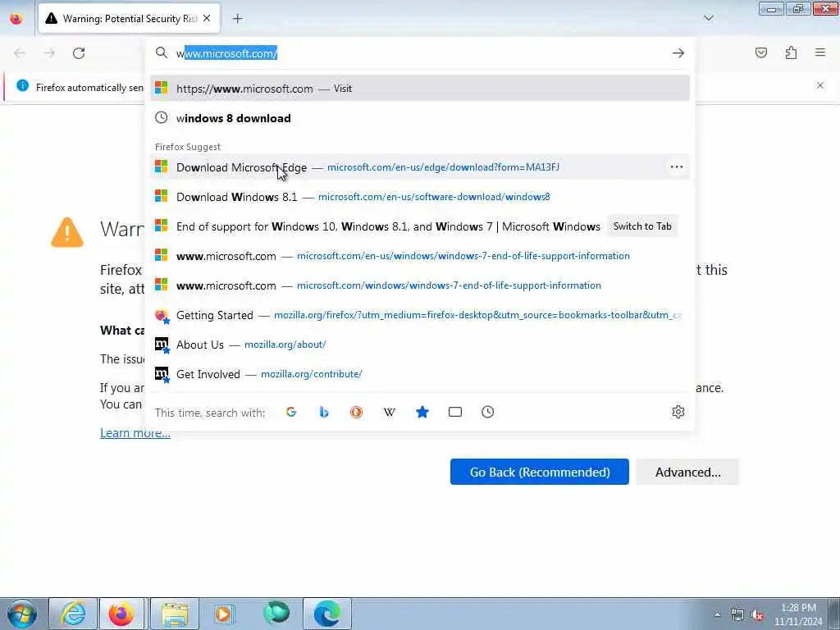
Task: Click the reload page button
Action: [x=79, y=53]
